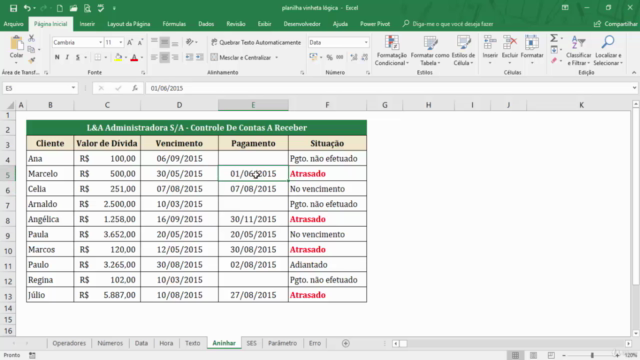Switch to the Inserir ribbon tab
The image size is (640, 360).
tap(87, 24)
